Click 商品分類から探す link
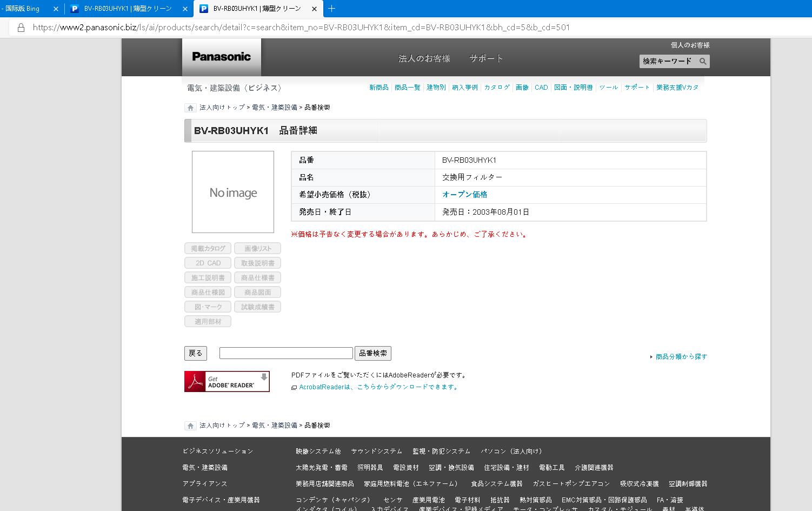The height and width of the screenshot is (511, 812). click(681, 357)
